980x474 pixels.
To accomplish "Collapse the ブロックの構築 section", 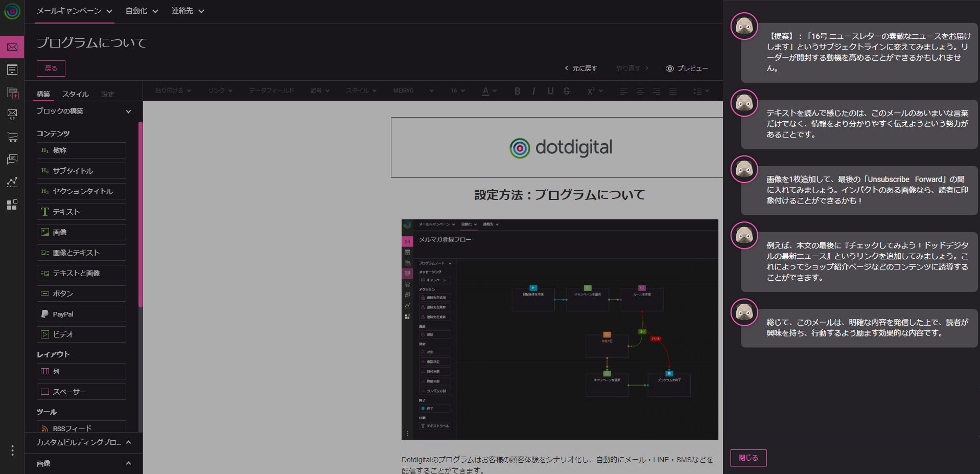I will click(83, 111).
